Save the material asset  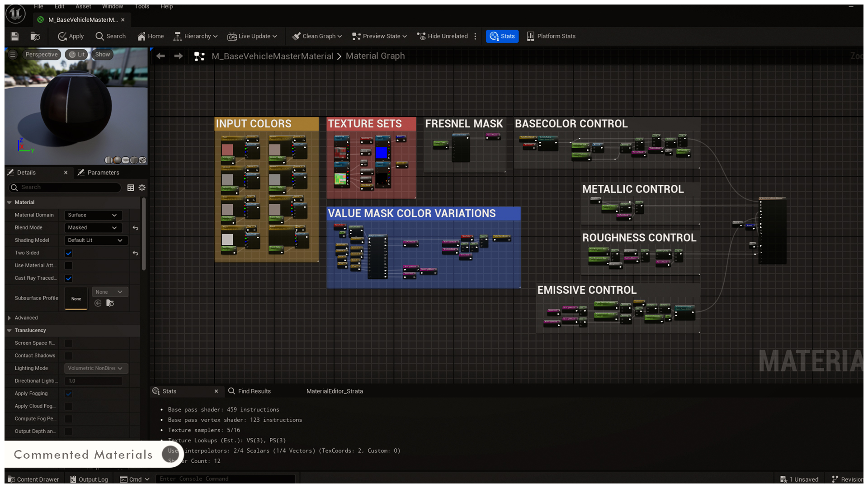[14, 36]
